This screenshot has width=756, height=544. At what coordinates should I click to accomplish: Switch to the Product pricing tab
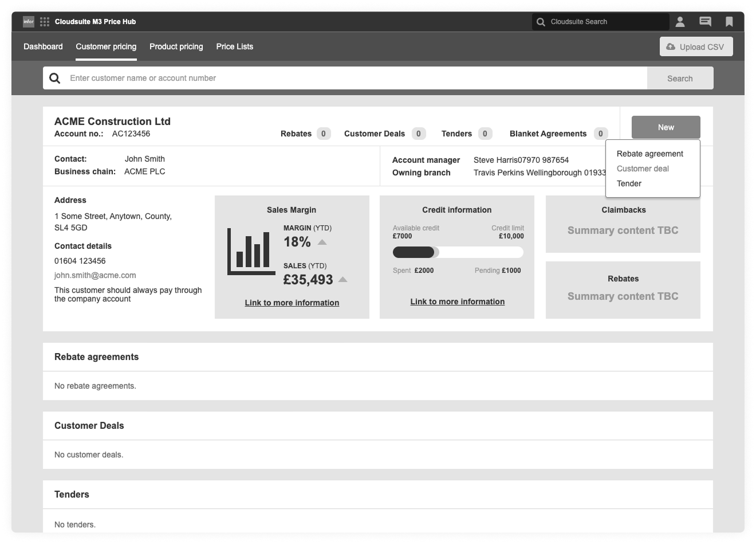(x=176, y=46)
